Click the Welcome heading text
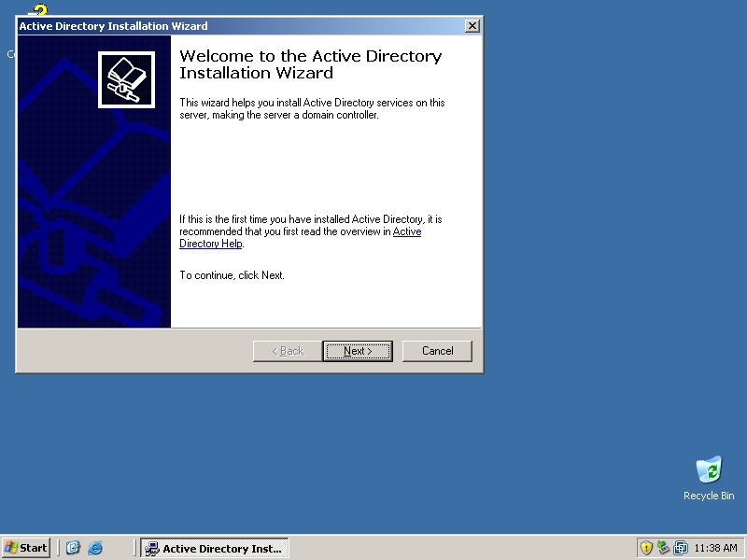This screenshot has width=747, height=560. point(311,64)
